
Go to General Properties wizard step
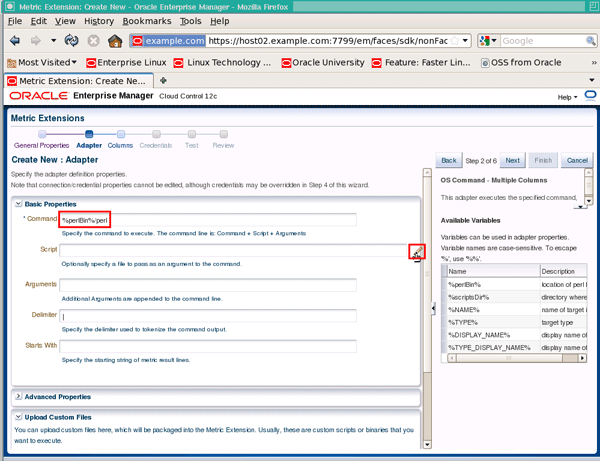click(x=41, y=145)
